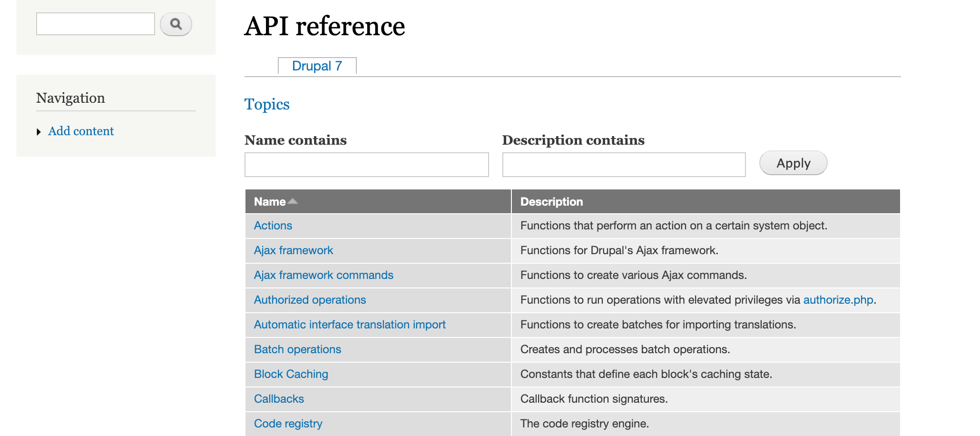Select text 'Functions for Drupal's Ajax framework.'

point(619,250)
